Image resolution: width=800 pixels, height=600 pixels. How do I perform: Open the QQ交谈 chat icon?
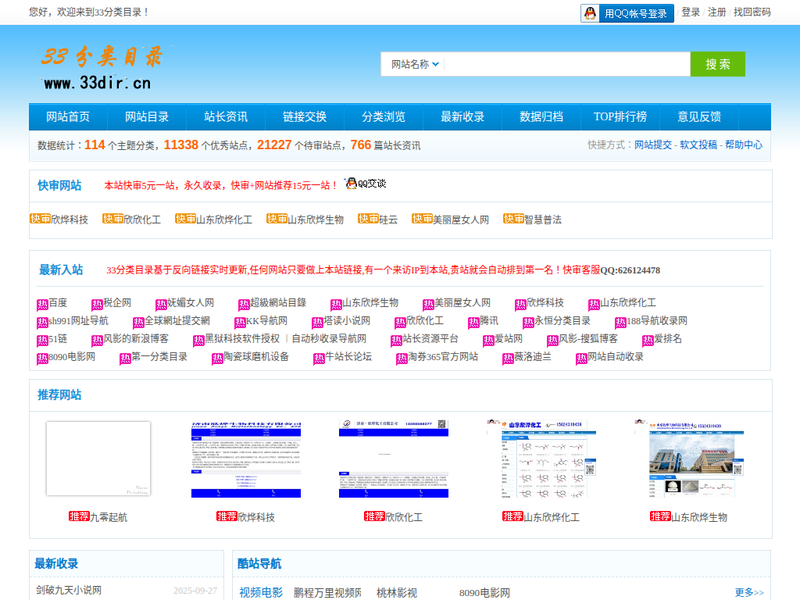coord(365,184)
